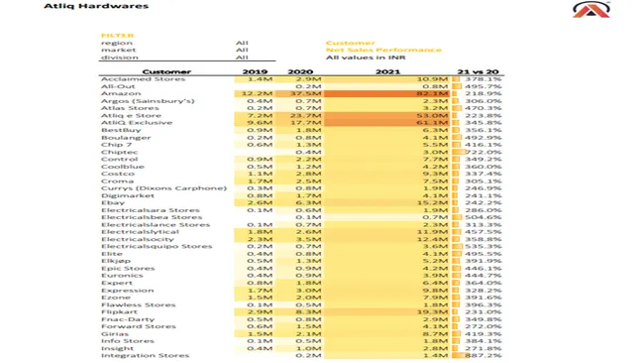Screen dimensions: 644x363
Task: Select Costco customer name
Action: click(118, 174)
